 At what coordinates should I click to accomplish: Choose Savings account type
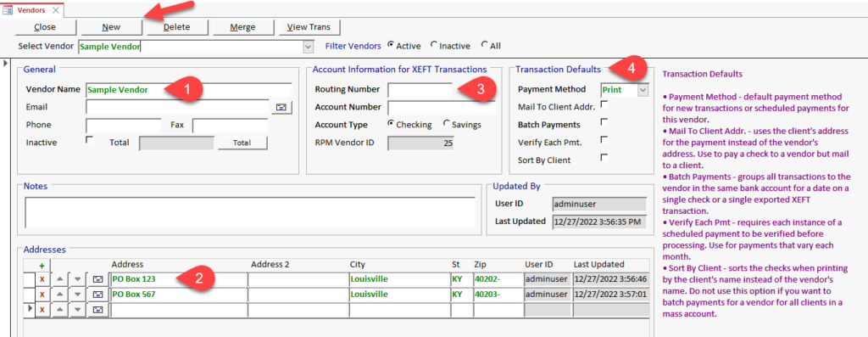pos(447,124)
